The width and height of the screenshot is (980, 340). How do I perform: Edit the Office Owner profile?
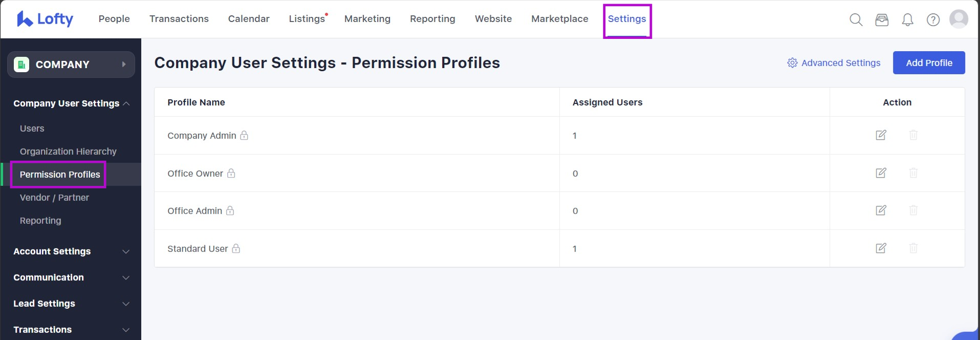coord(881,173)
